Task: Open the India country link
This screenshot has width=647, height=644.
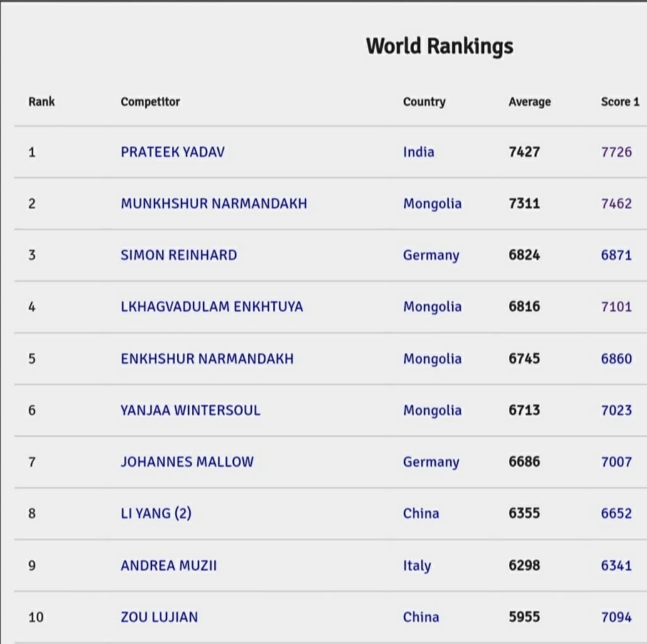Action: (418, 152)
